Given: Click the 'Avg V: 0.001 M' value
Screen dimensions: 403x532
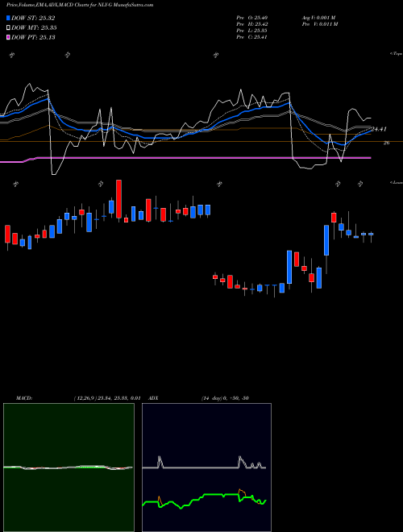Looking at the screenshot, I should point(318,17).
